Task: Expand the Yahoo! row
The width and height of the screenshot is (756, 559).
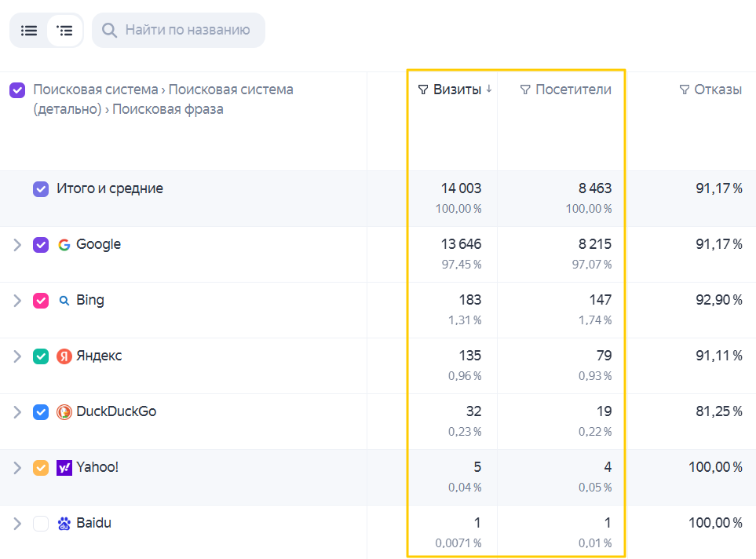Action: [x=17, y=468]
